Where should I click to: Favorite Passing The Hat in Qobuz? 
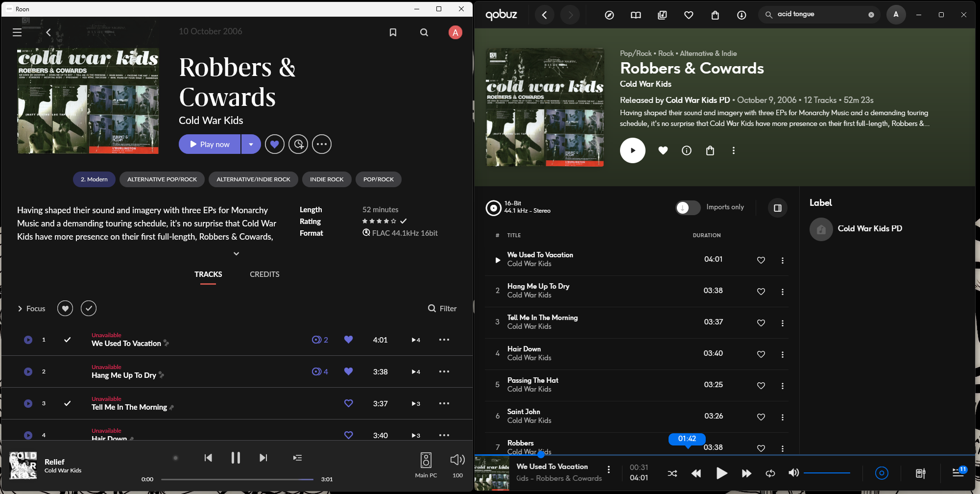pos(761,386)
